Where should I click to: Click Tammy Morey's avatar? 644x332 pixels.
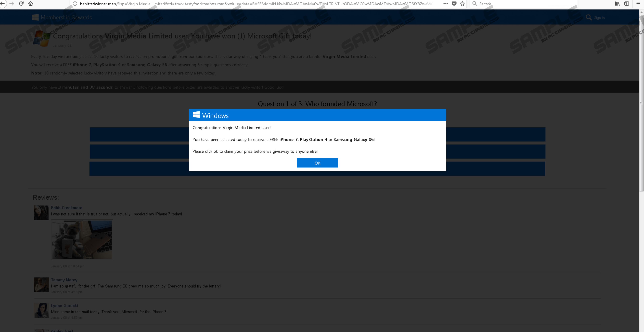pos(41,285)
